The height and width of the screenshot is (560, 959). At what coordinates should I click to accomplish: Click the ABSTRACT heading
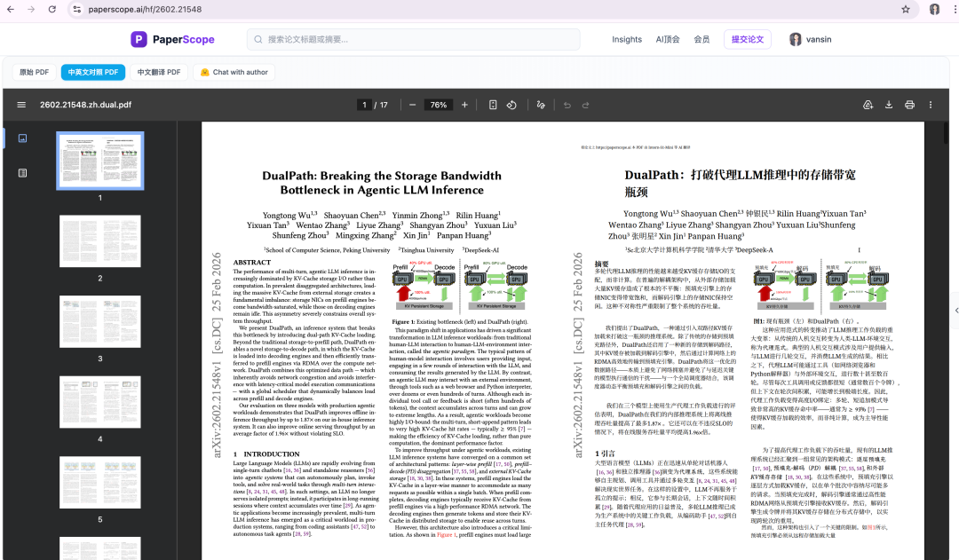251,263
